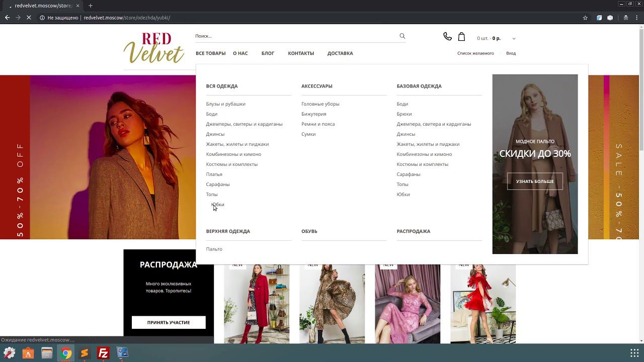Click the Не защищено site info icon
The height and width of the screenshot is (362, 644).
[42, 18]
